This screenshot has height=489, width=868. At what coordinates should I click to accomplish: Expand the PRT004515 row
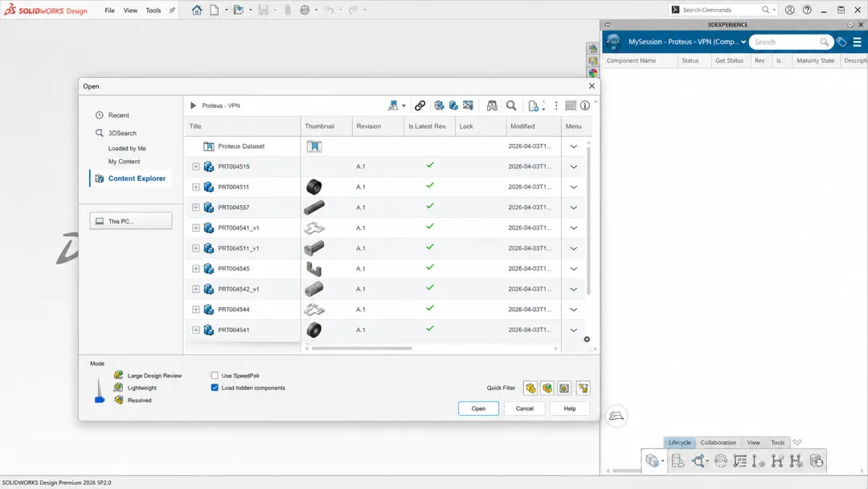(x=196, y=166)
